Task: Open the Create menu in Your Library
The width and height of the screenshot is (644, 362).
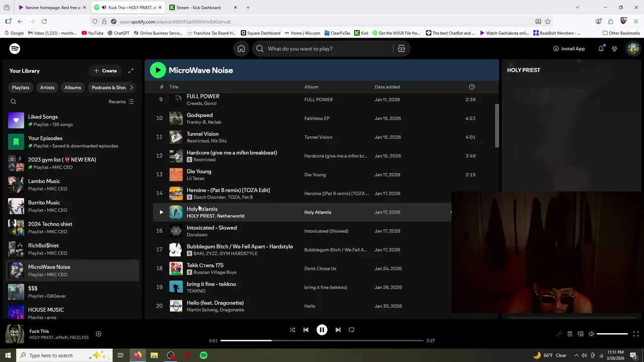Action: click(105, 71)
